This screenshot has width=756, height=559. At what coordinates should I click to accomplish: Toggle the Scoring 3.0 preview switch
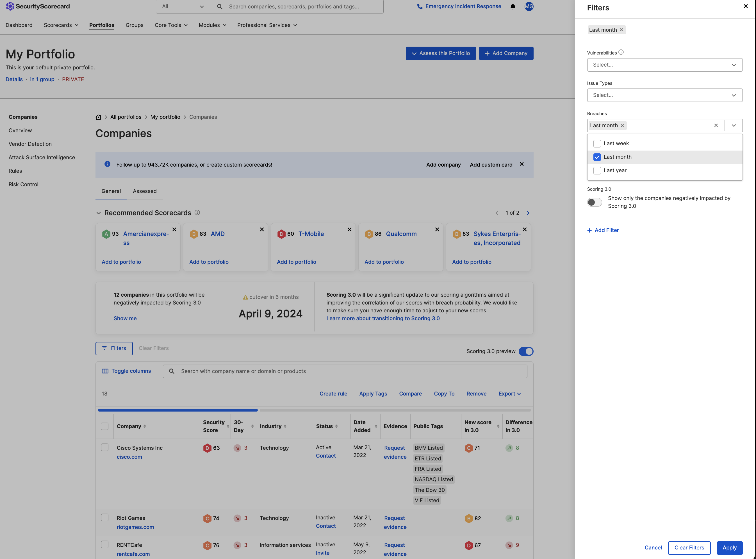526,352
